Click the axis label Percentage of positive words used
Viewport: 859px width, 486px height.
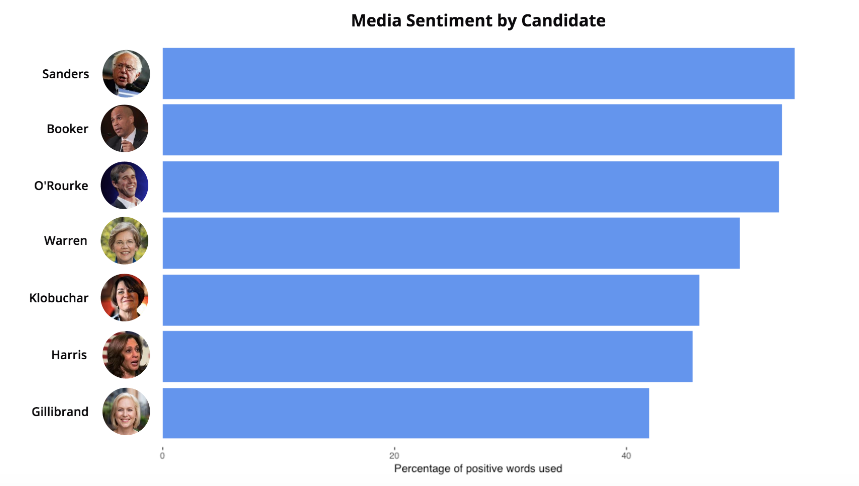(478, 468)
